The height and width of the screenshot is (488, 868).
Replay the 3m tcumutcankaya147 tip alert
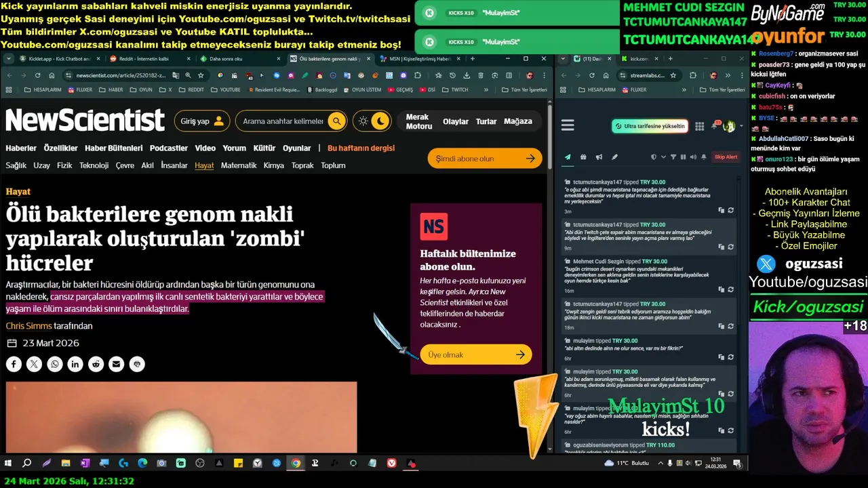(x=730, y=211)
